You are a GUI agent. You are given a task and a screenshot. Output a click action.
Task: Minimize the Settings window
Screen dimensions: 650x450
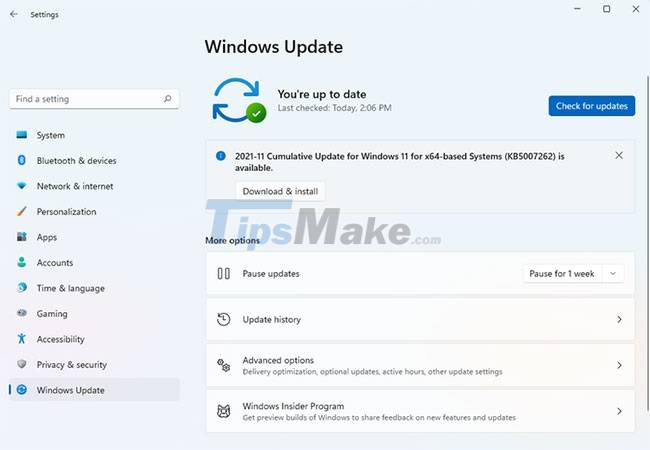click(x=577, y=9)
